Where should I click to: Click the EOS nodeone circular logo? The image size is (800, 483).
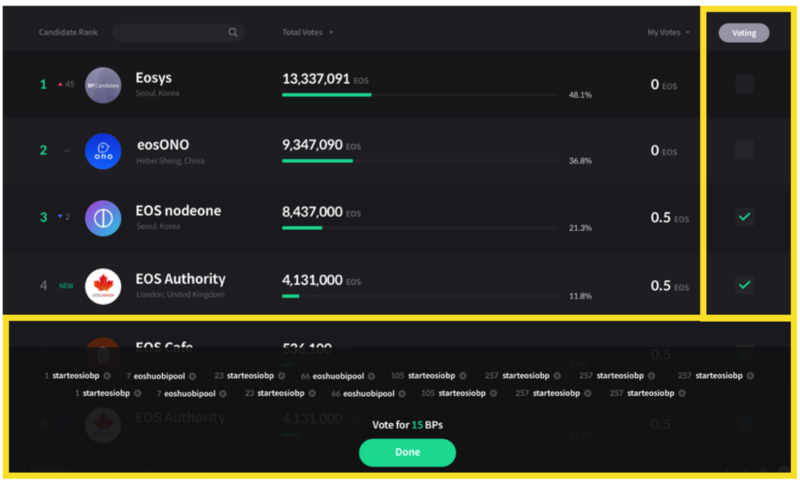click(x=103, y=218)
